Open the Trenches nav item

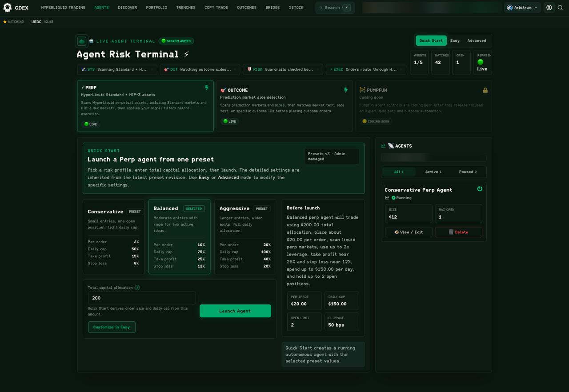pyautogui.click(x=186, y=8)
